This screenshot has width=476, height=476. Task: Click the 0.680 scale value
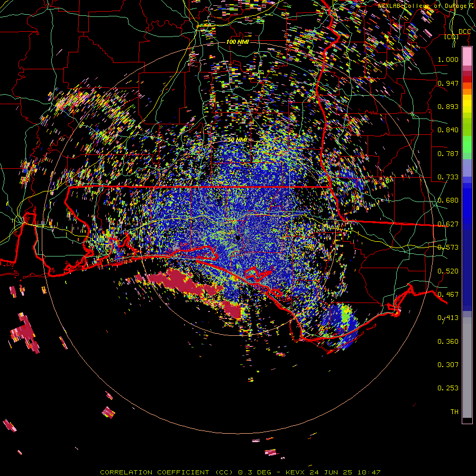click(448, 200)
